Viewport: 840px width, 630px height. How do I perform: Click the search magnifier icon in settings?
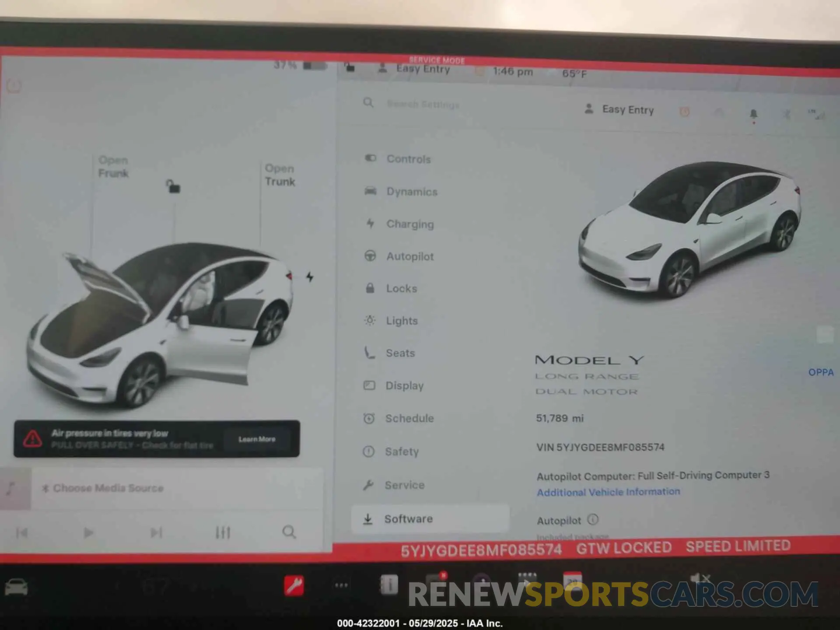click(368, 103)
